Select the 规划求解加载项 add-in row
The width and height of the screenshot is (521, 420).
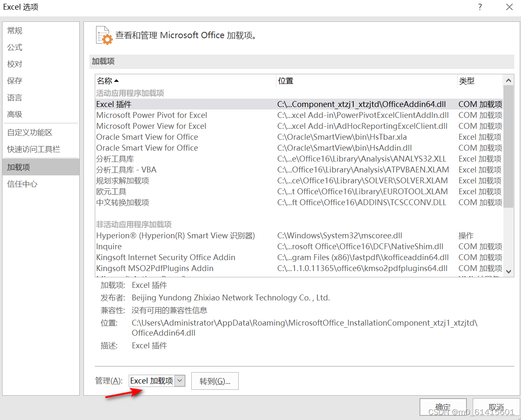click(122, 180)
